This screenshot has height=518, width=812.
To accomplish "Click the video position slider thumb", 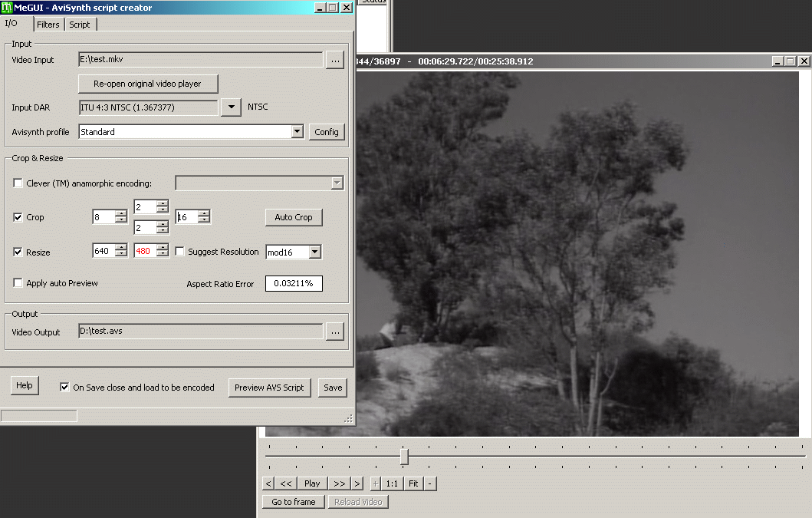I will click(x=404, y=457).
